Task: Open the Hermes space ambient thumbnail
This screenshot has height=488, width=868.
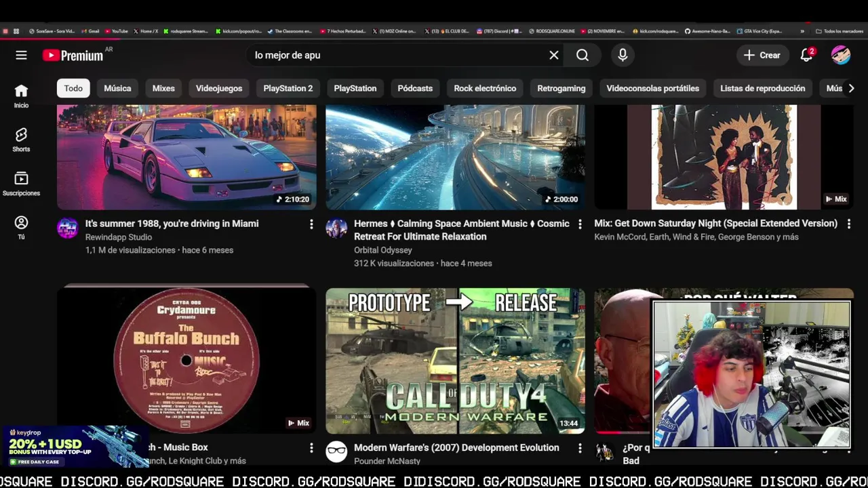Action: click(x=455, y=157)
